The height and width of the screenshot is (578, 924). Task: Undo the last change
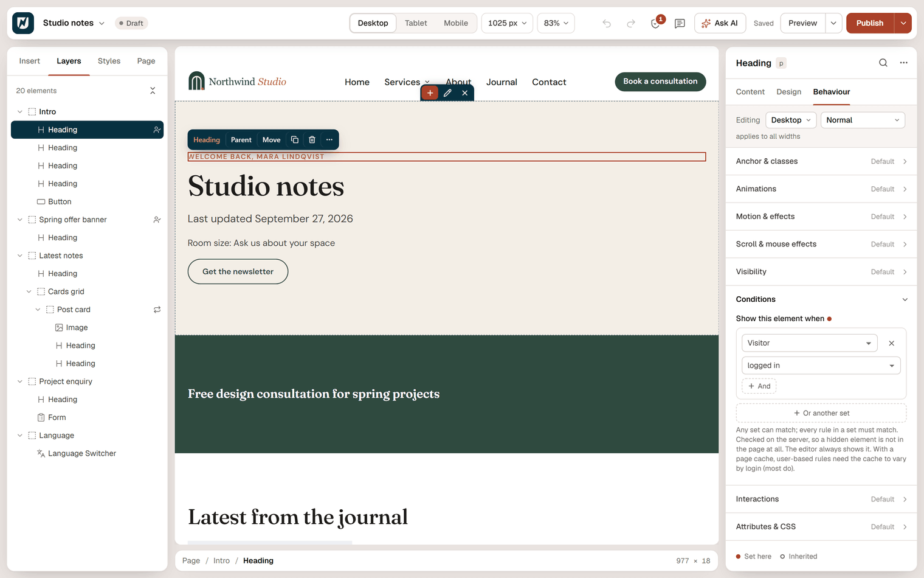[607, 23]
